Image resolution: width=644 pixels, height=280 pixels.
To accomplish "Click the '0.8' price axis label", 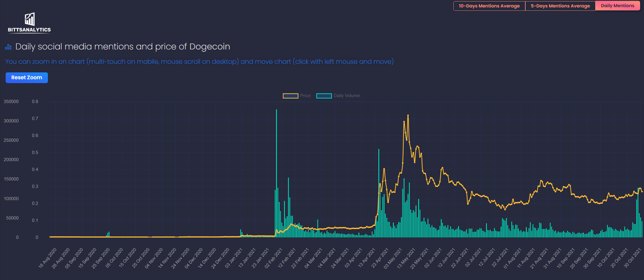I will point(35,102).
